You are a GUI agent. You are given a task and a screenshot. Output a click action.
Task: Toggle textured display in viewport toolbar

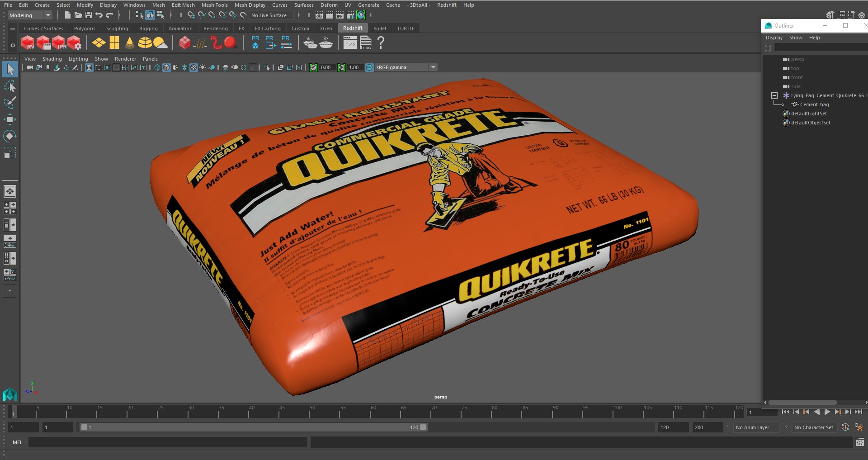tap(193, 67)
